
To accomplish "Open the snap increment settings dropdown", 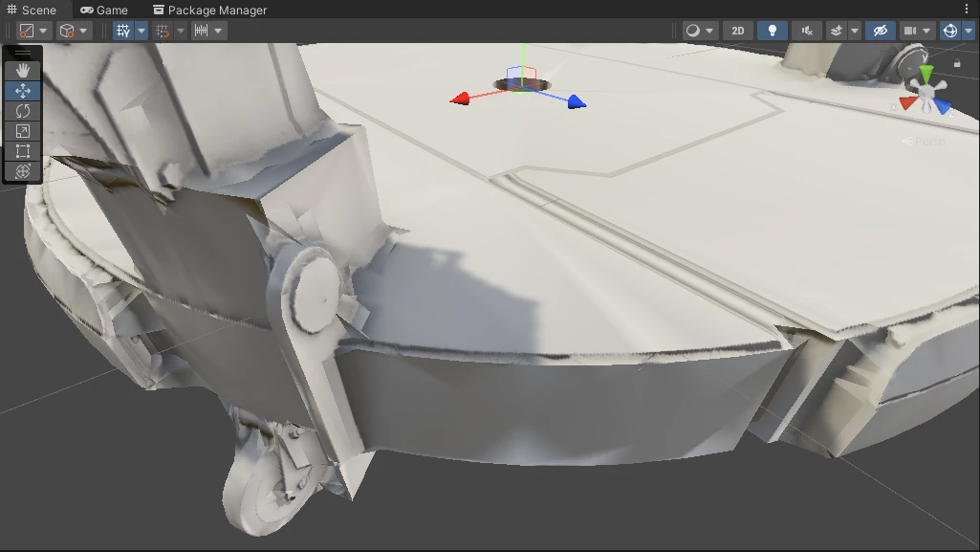I will point(218,31).
